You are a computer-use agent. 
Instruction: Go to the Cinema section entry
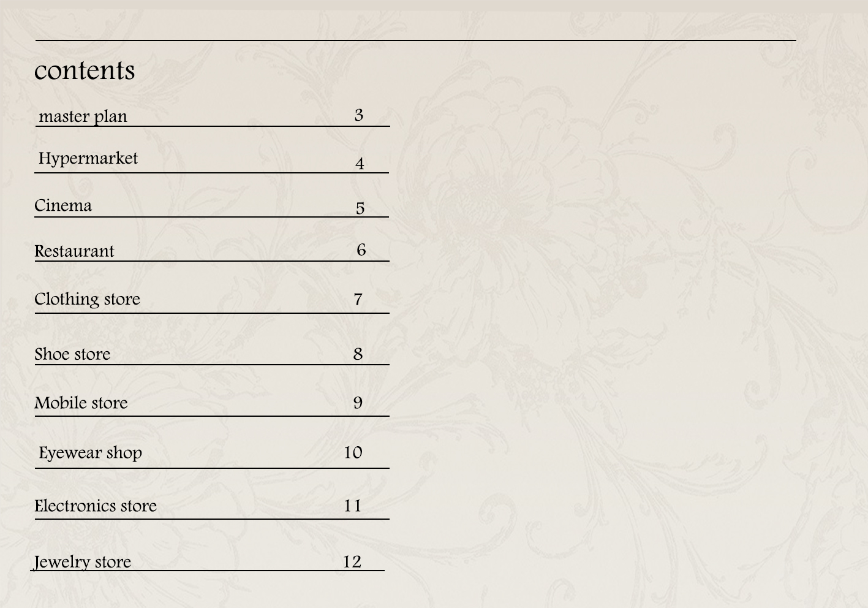(x=63, y=205)
